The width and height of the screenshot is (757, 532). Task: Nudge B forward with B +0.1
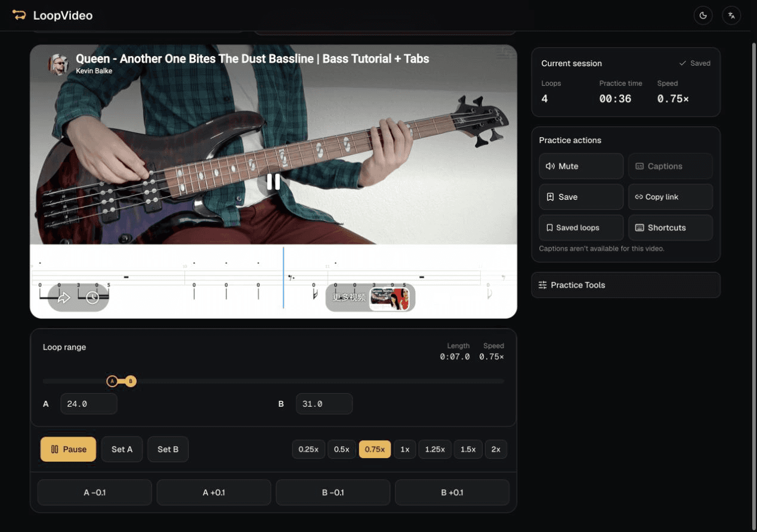pyautogui.click(x=452, y=493)
